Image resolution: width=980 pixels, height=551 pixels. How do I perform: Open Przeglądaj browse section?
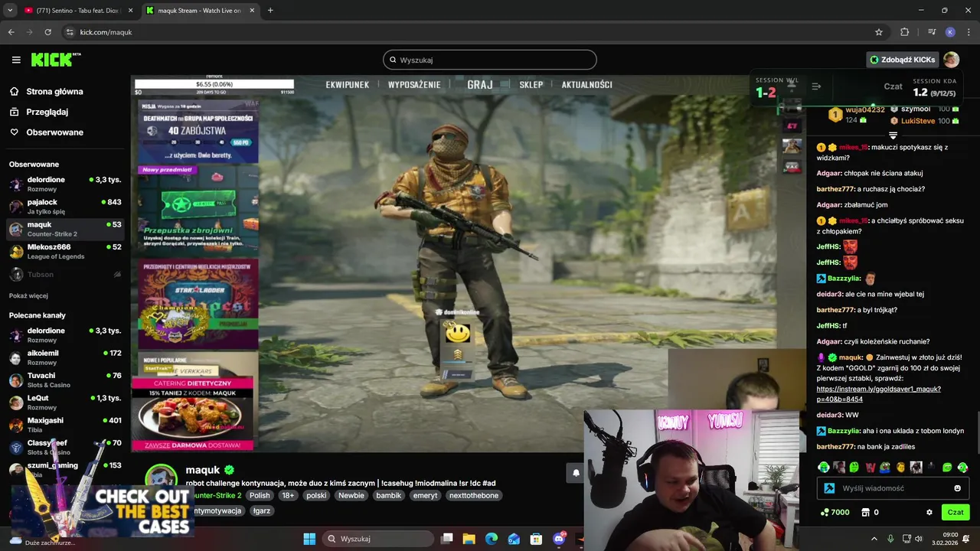47,112
